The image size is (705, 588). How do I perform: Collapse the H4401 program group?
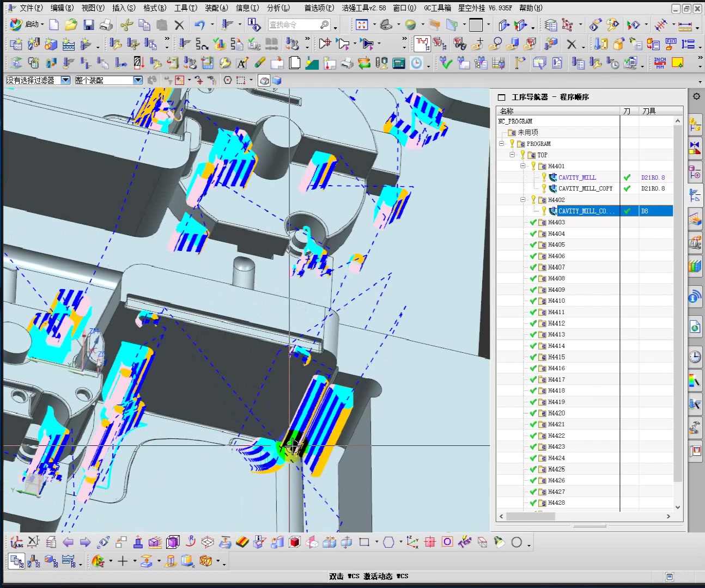522,166
